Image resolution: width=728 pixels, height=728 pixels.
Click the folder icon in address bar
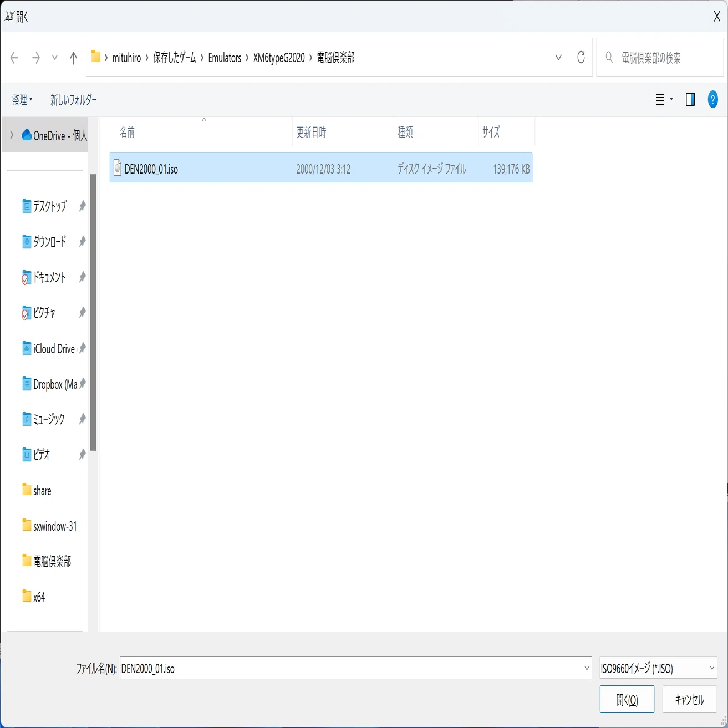pos(96,57)
